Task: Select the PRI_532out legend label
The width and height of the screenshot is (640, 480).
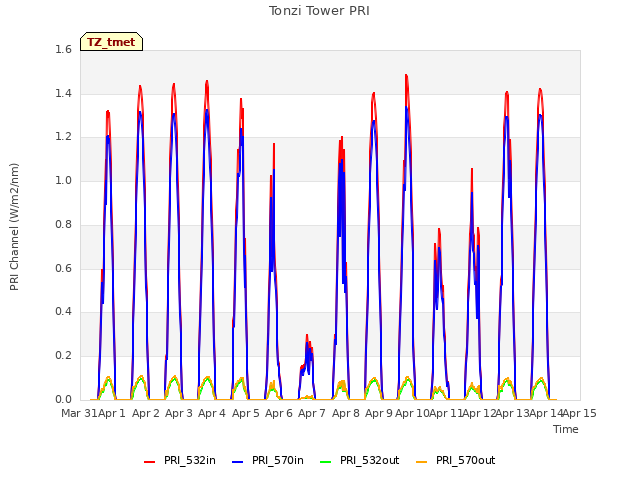Action: coord(370,460)
